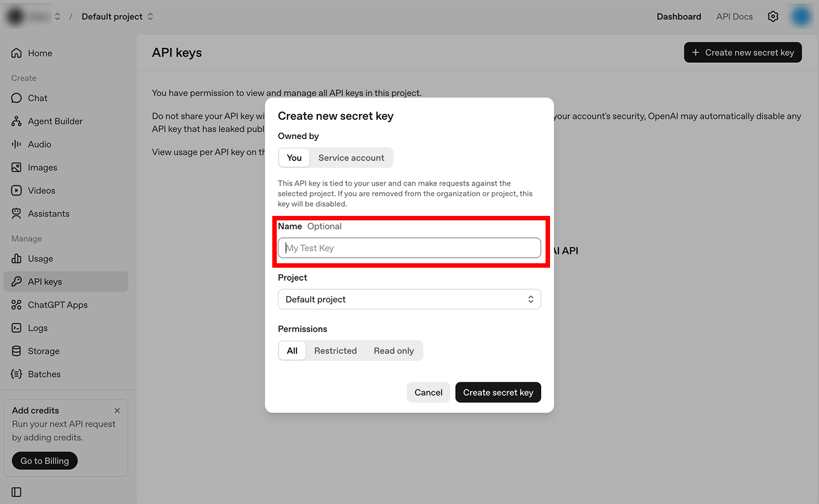Open the Images section icon
Screen dimensions: 819x504
17,167
